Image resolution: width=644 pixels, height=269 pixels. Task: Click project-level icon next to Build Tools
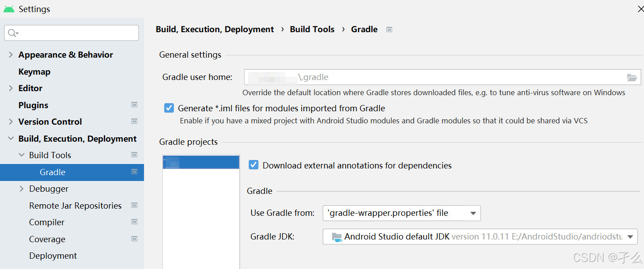(x=134, y=155)
